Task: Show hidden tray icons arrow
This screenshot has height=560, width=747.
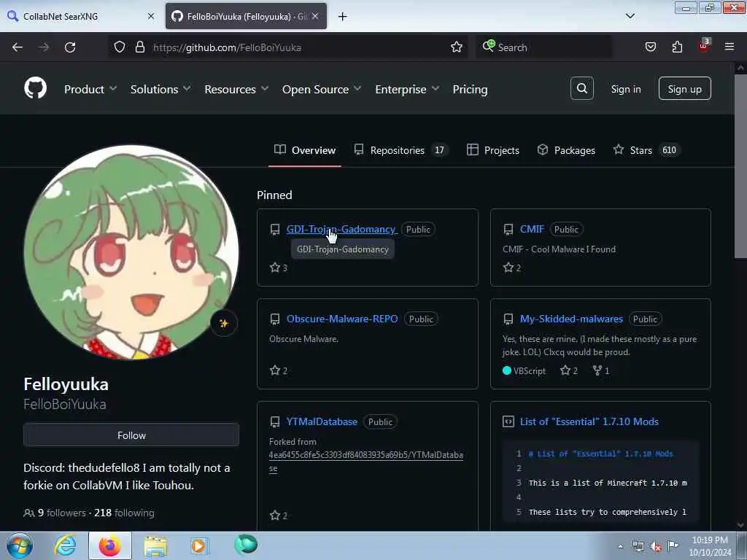Action: click(620, 547)
